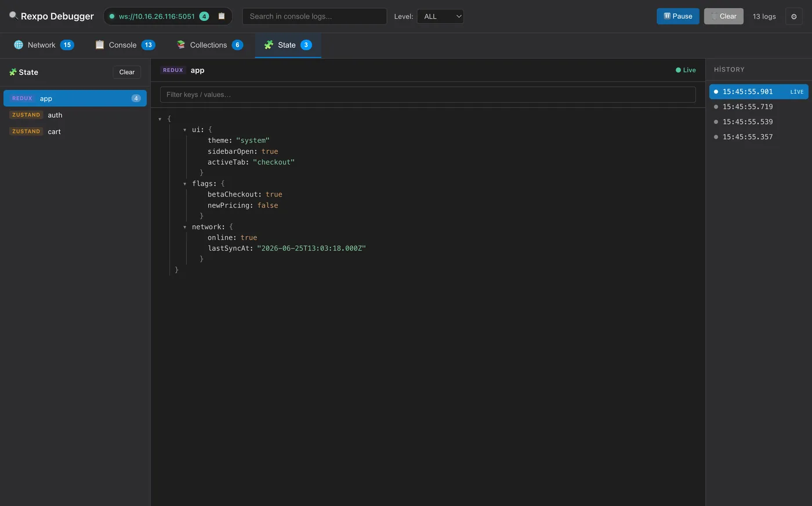Image resolution: width=812 pixels, height=506 pixels.
Task: Click the Rexpo Debugger magnifier logo
Action: 13,16
